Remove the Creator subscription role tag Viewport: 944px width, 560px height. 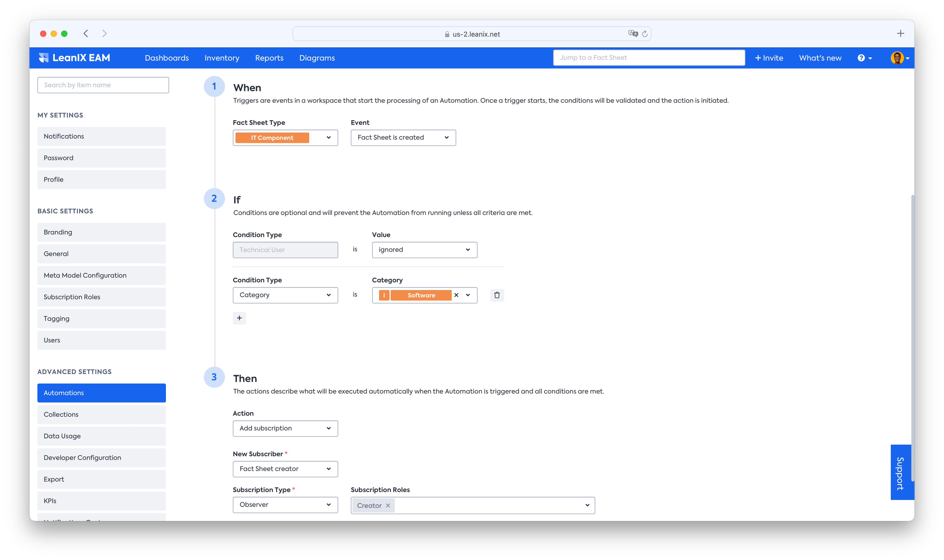coord(388,506)
